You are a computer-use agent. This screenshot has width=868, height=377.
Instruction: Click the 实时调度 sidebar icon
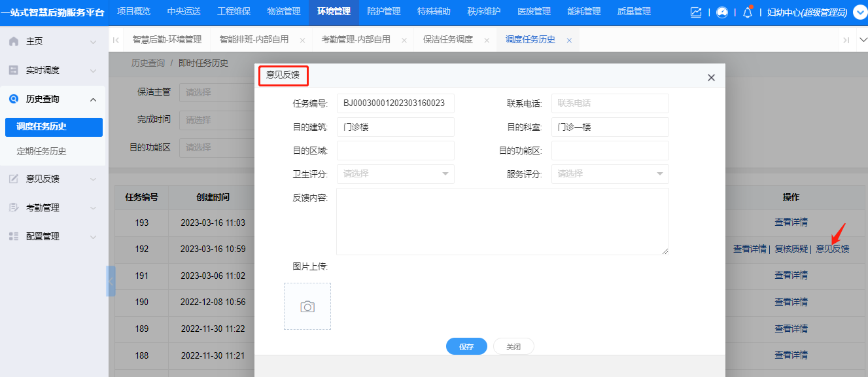pyautogui.click(x=14, y=70)
